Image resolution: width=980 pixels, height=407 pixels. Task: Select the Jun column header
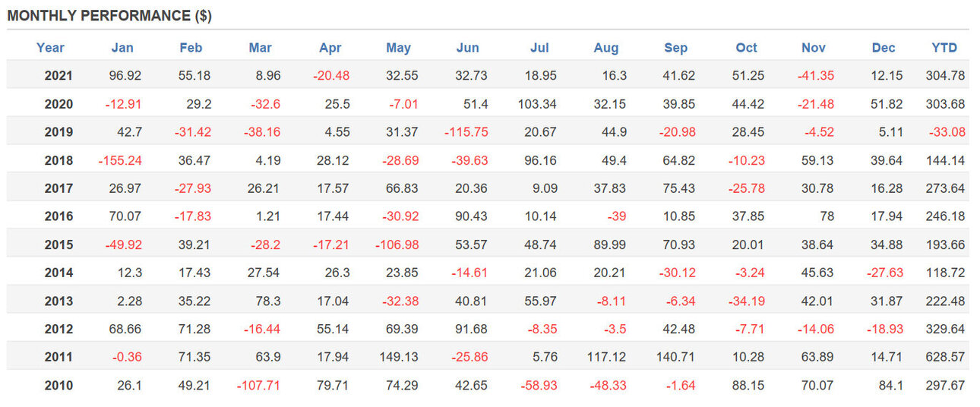coord(468,48)
